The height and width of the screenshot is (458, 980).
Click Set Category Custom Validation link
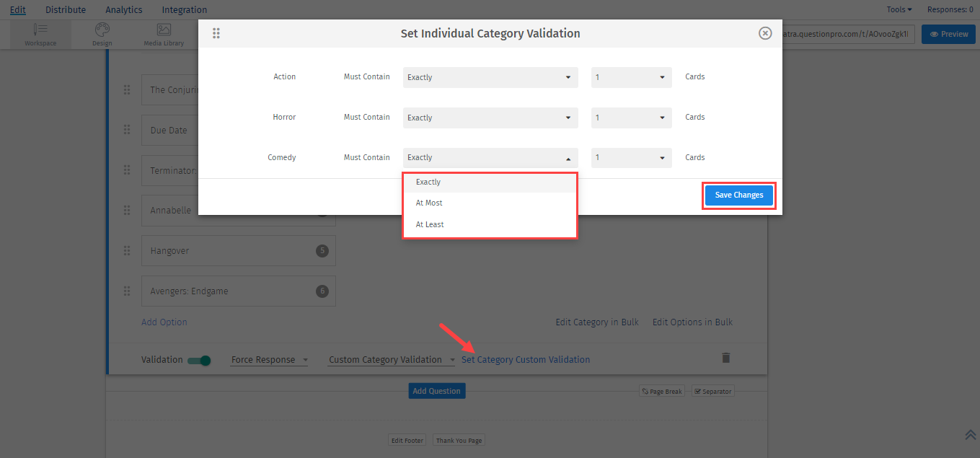tap(526, 360)
